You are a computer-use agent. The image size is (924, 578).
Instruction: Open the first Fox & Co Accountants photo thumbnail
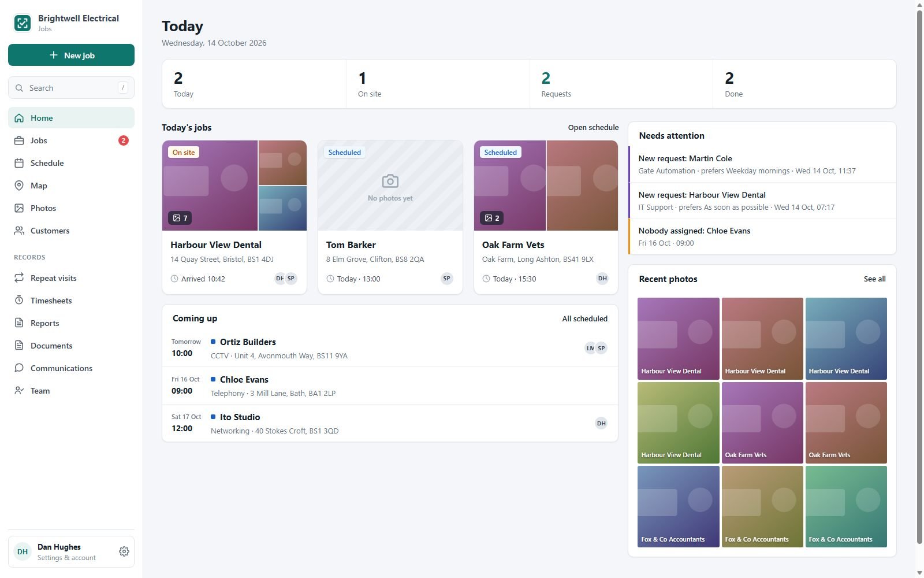[x=678, y=506]
